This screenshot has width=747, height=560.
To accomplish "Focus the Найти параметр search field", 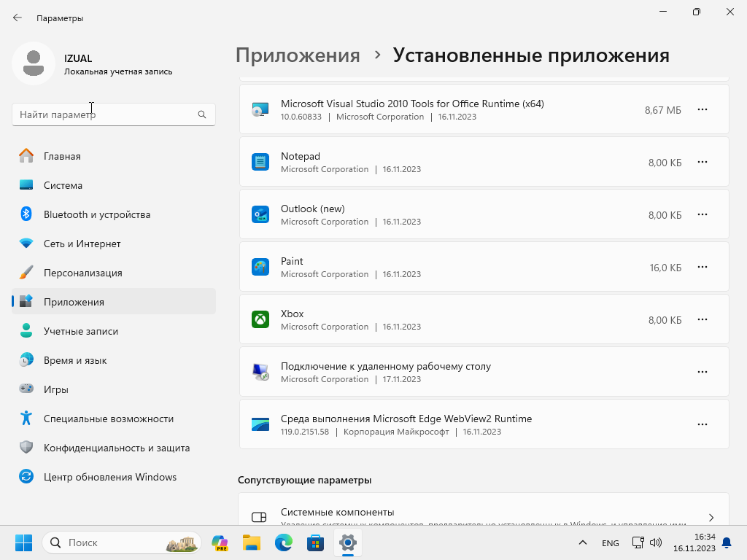I will (106, 114).
